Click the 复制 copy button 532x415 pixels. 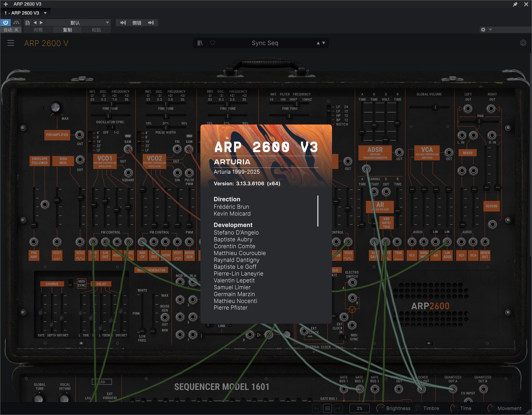click(x=67, y=30)
